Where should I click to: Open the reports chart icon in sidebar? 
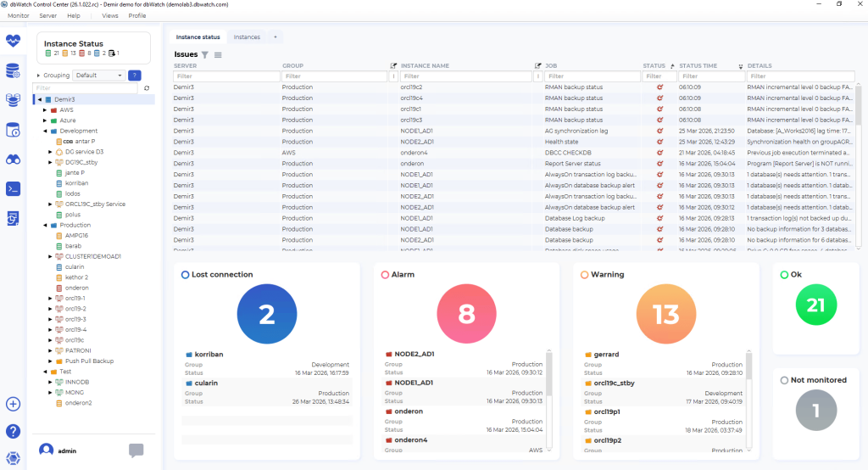point(14,218)
